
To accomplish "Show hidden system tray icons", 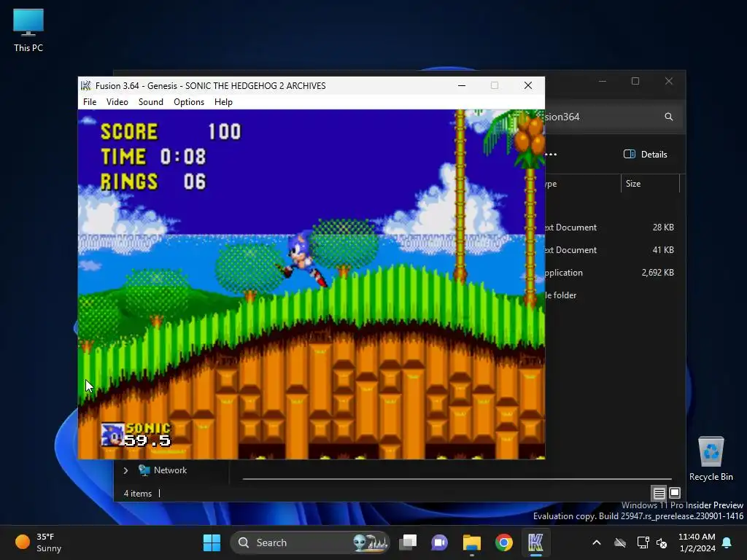I will (x=597, y=542).
